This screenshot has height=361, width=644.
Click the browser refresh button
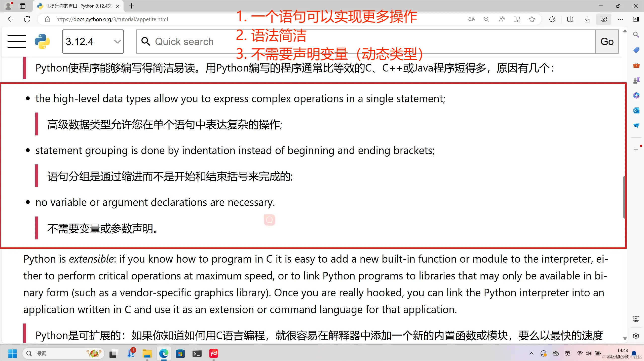click(x=27, y=19)
